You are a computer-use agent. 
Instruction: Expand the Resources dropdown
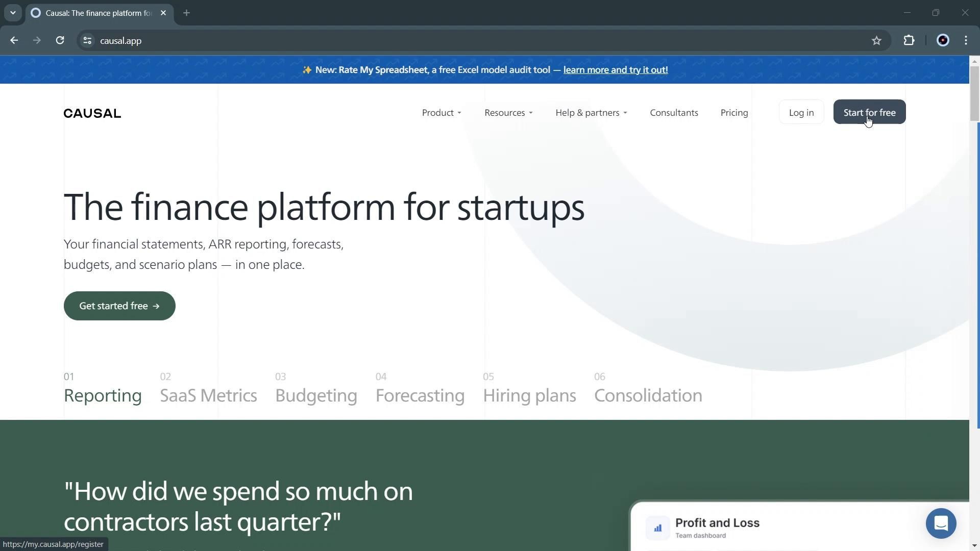click(x=508, y=113)
